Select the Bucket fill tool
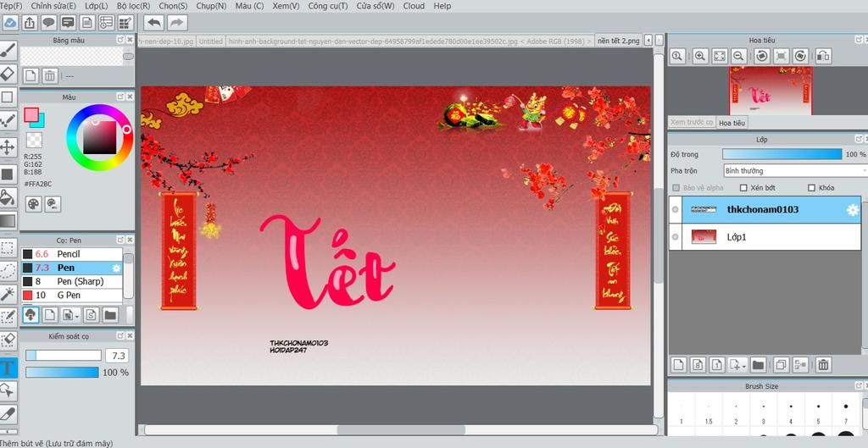 pyautogui.click(x=8, y=197)
